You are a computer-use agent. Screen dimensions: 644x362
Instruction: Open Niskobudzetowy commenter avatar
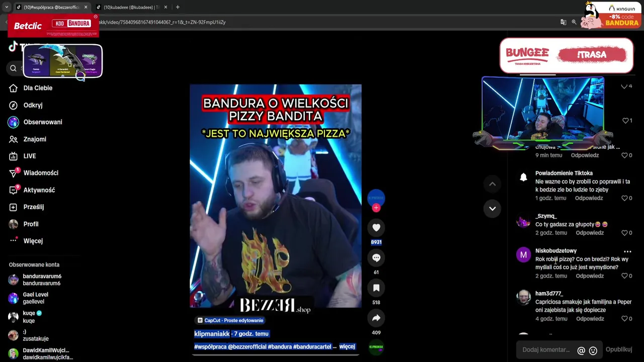523,255
